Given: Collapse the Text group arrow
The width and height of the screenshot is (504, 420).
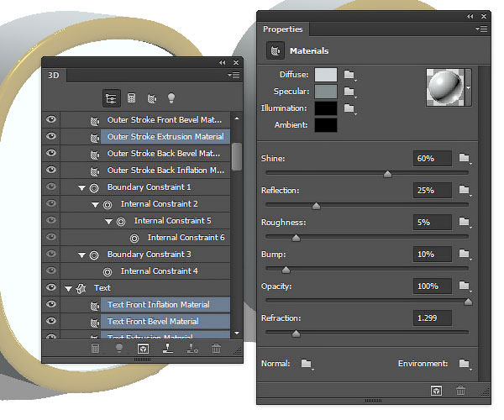Looking at the screenshot, I should coord(68,287).
